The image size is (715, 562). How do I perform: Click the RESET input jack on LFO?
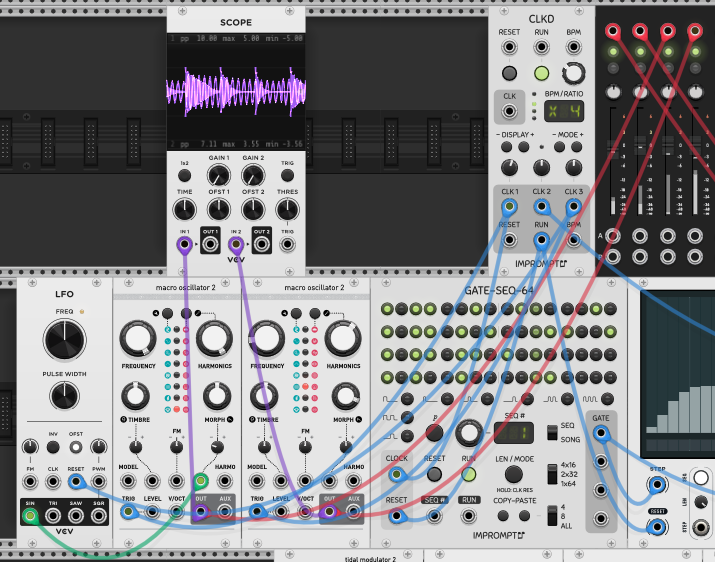(x=76, y=481)
